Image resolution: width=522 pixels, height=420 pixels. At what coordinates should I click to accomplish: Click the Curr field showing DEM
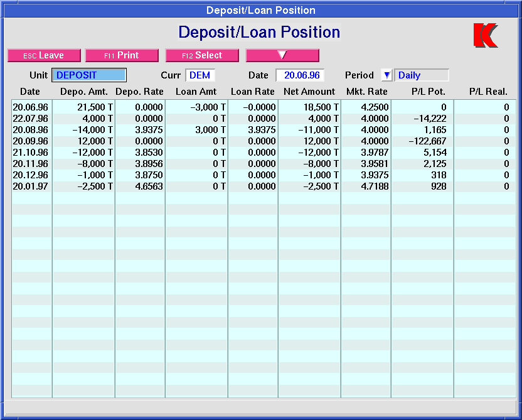coord(200,75)
